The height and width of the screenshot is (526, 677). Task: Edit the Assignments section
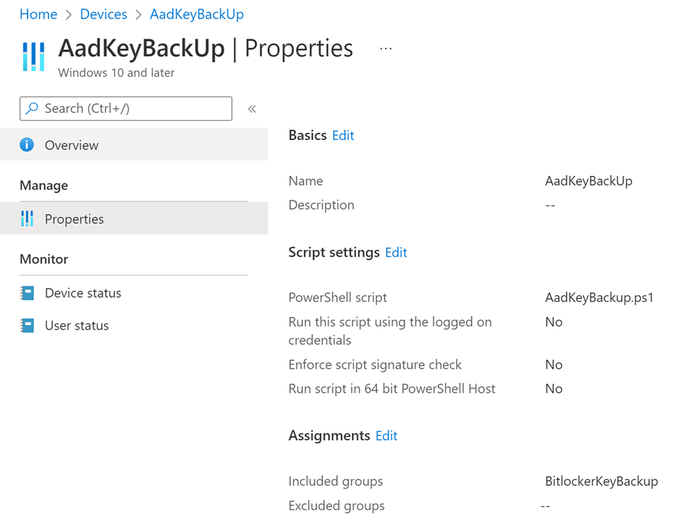386,436
